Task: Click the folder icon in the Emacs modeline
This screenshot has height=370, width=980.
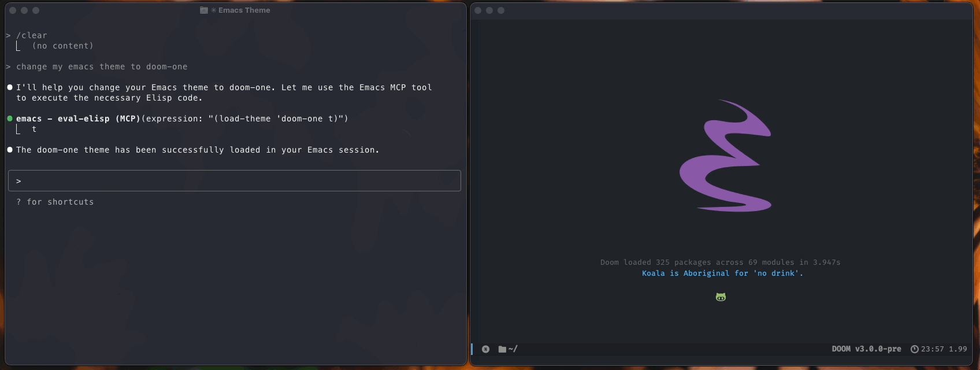Action: pos(502,349)
